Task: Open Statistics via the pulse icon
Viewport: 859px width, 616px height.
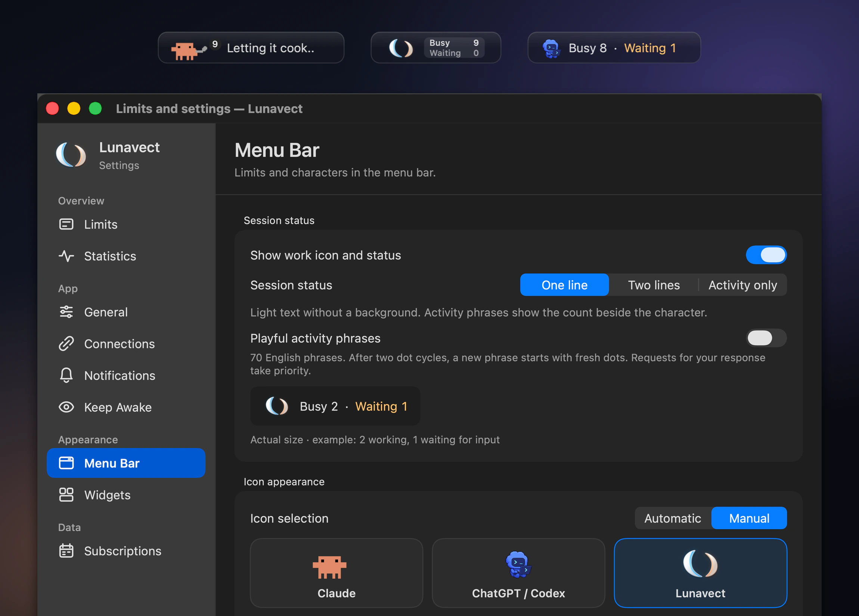Action: pos(66,256)
